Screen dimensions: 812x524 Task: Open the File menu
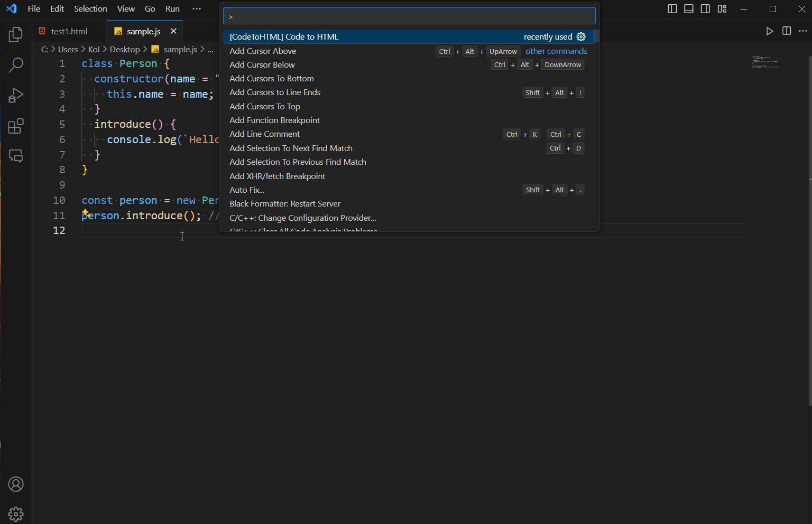(x=34, y=9)
